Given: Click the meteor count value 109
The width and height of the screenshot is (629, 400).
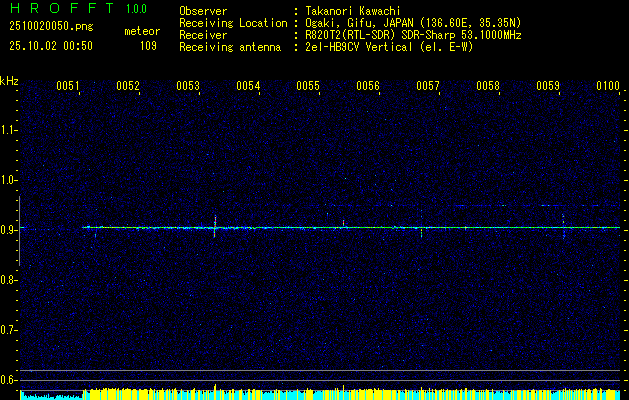Looking at the screenshot, I should (148, 46).
